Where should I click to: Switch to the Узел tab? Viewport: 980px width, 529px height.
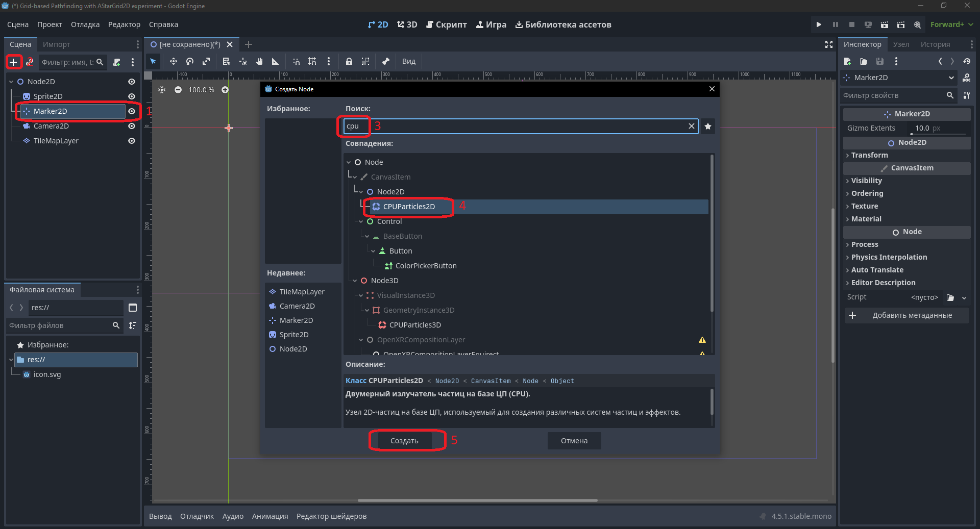pos(901,44)
